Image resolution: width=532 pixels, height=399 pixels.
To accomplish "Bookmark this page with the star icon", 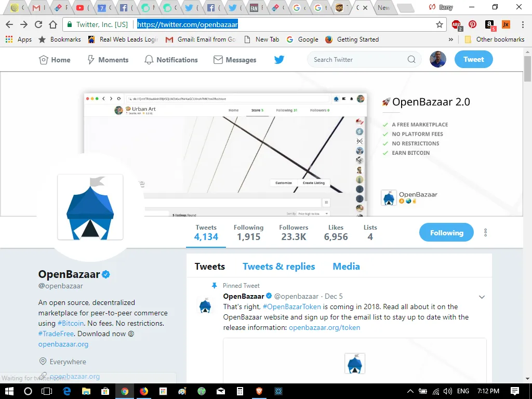I will click(440, 24).
